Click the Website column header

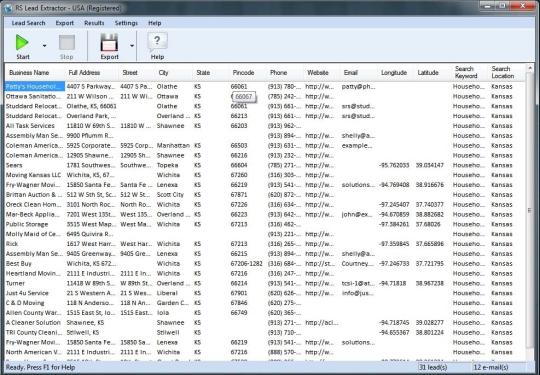[x=322, y=73]
